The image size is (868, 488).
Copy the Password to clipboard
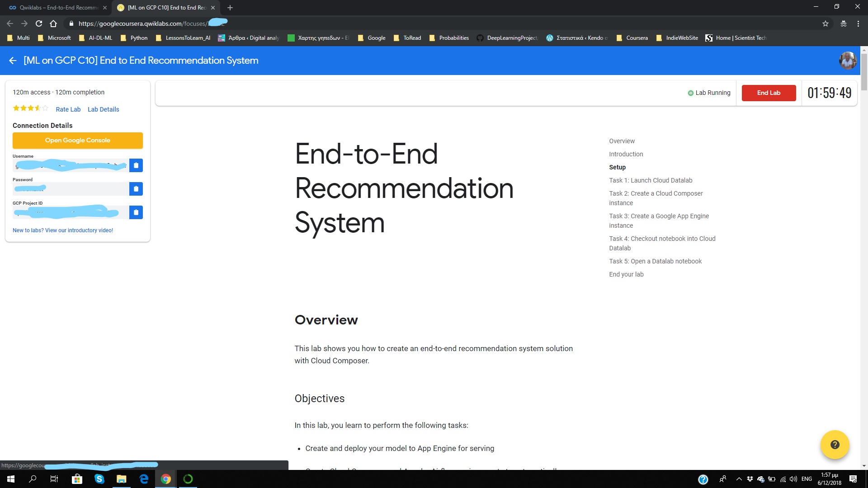136,189
